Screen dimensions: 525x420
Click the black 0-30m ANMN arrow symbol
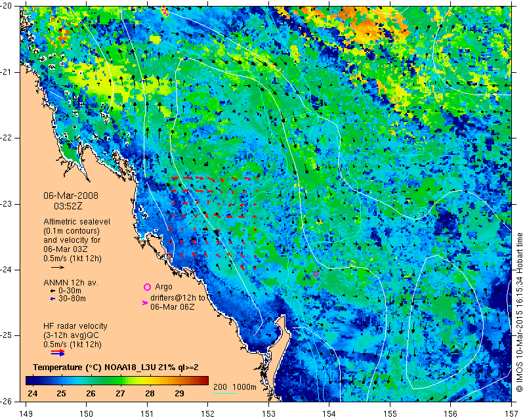click(x=52, y=291)
